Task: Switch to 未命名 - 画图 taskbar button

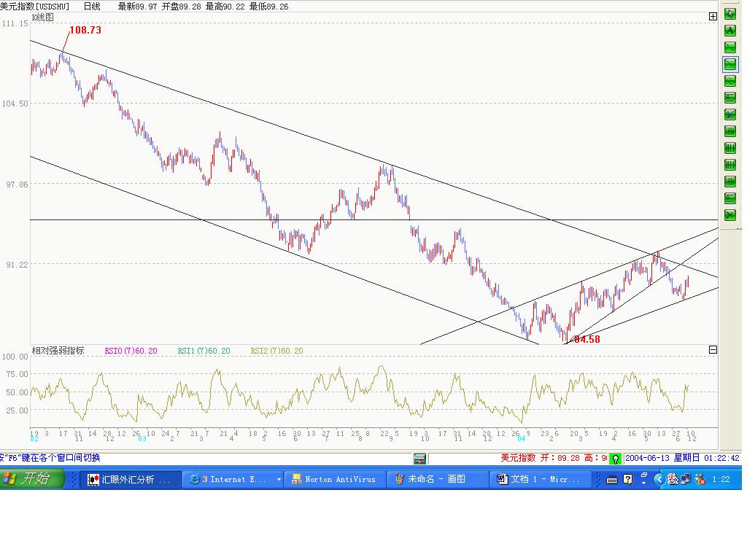Action: (x=437, y=480)
